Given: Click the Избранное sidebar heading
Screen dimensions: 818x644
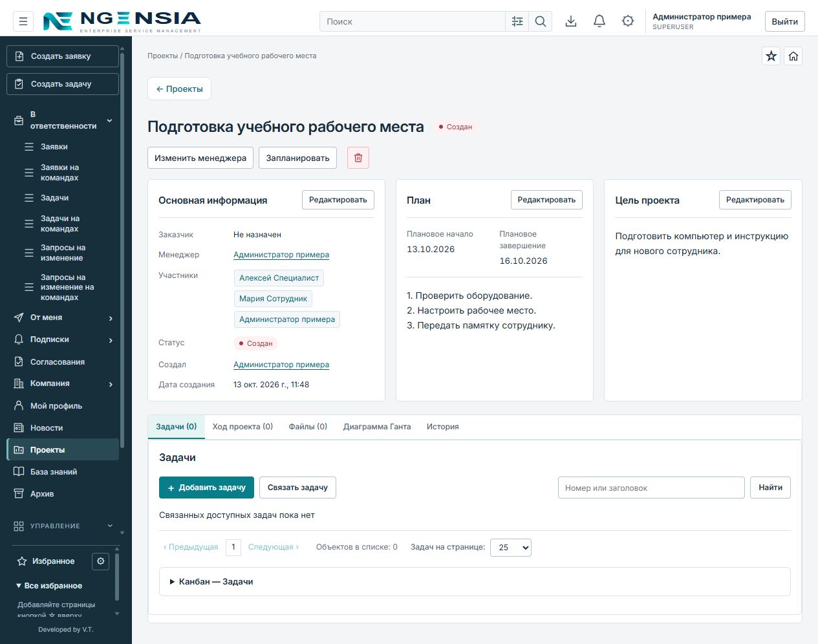Looking at the screenshot, I should pos(53,561).
